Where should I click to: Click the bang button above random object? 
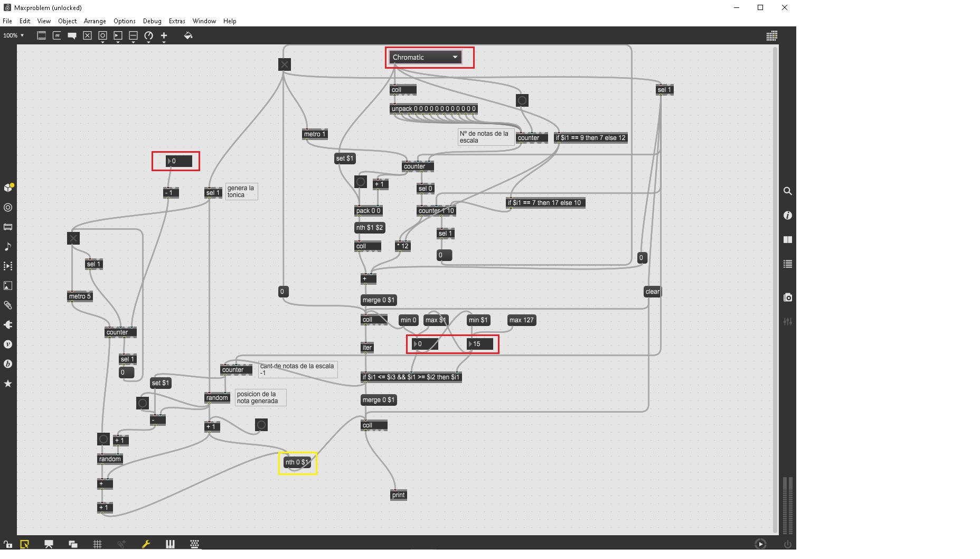103,439
